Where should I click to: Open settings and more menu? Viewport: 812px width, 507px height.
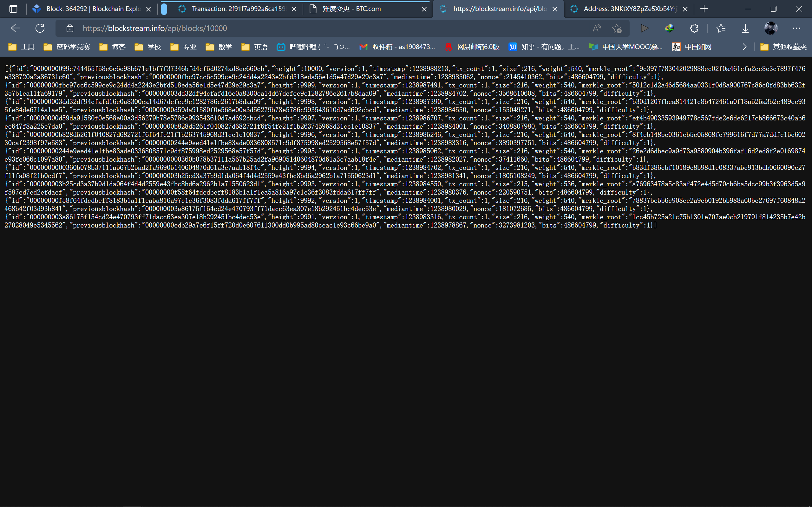pos(796,28)
